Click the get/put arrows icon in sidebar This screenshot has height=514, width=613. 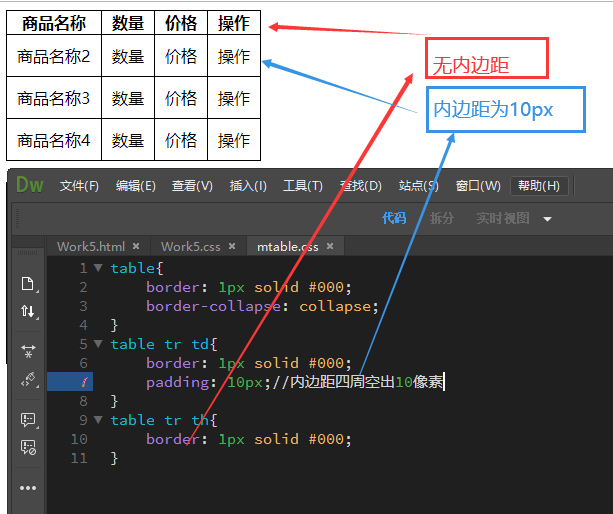(28, 312)
